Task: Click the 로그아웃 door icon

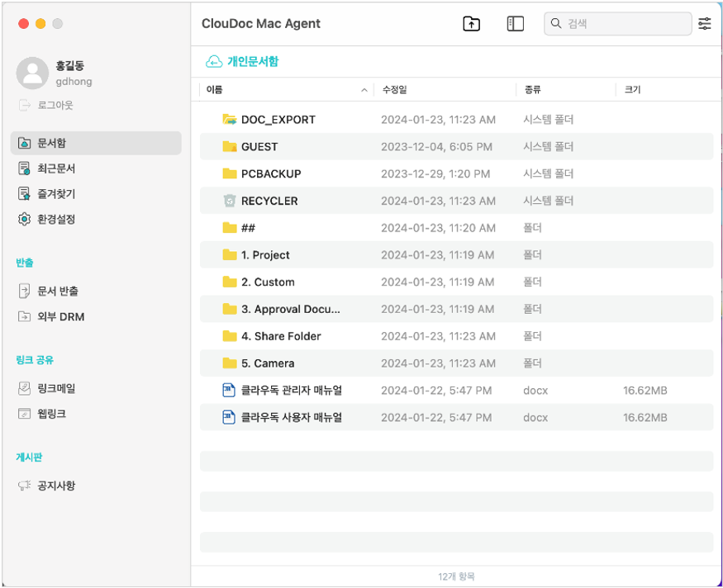Action: click(x=25, y=105)
